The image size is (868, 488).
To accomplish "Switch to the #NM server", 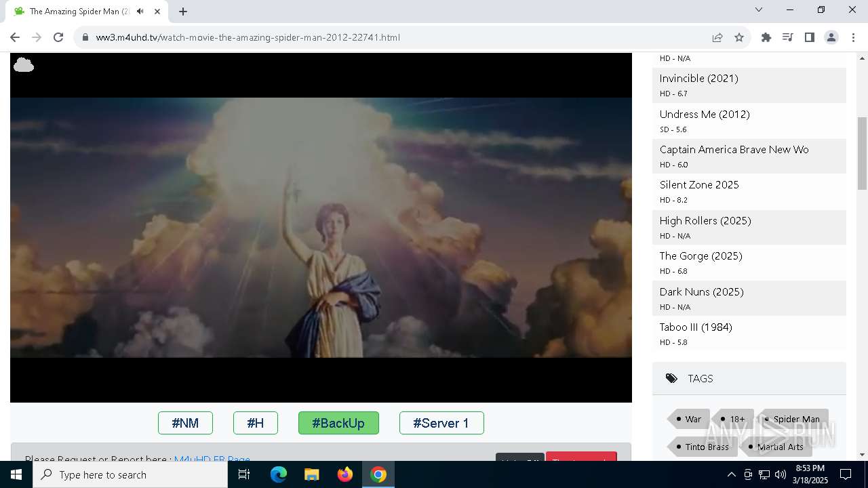I will coord(185,423).
